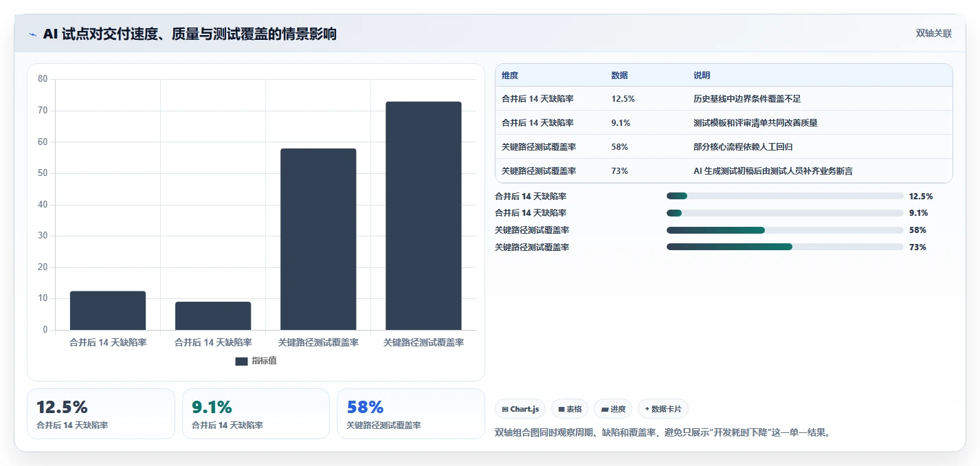
Task: Click the chart bar reaching 58
Action: point(318,239)
